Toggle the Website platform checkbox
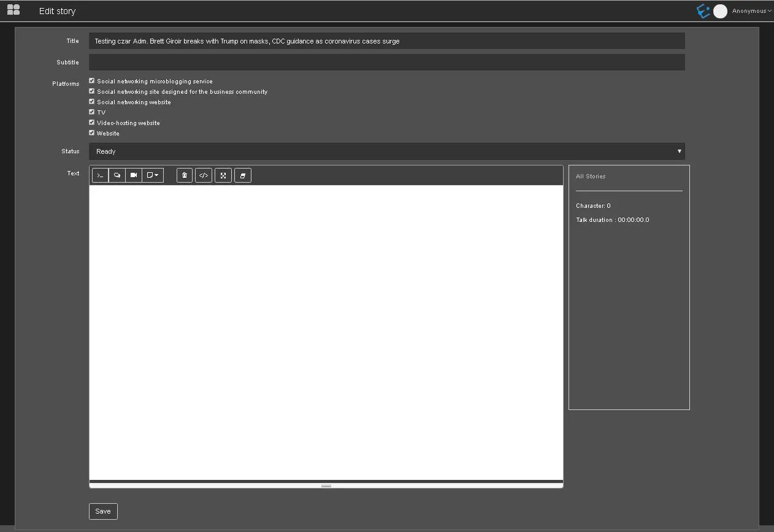The width and height of the screenshot is (774, 532). click(x=92, y=132)
